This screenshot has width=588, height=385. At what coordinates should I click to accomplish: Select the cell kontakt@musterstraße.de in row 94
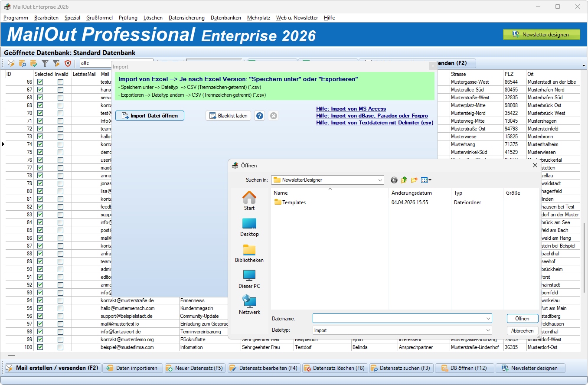tap(139, 300)
